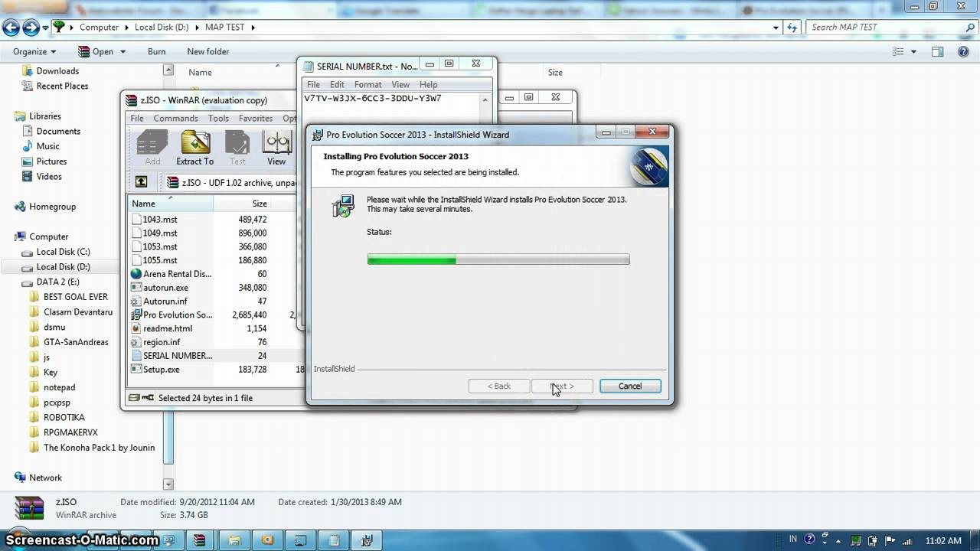This screenshot has height=551, width=980.
Task: Click the Name column header in WinRAR
Action: pos(171,204)
